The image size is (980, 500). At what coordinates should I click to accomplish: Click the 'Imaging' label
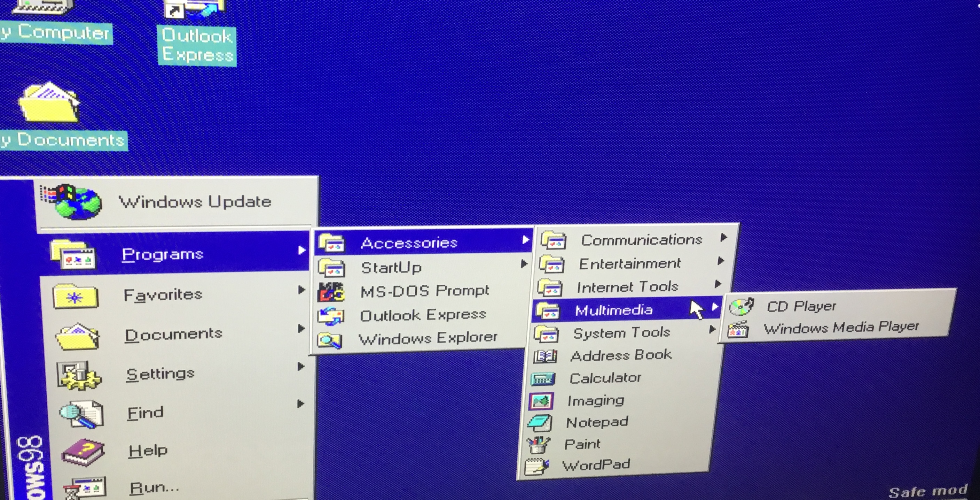[x=596, y=401]
